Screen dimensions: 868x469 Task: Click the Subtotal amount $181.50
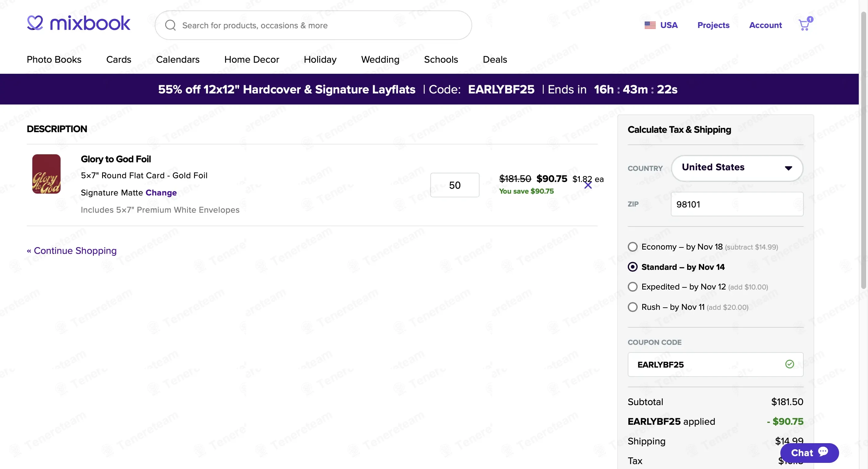click(787, 402)
